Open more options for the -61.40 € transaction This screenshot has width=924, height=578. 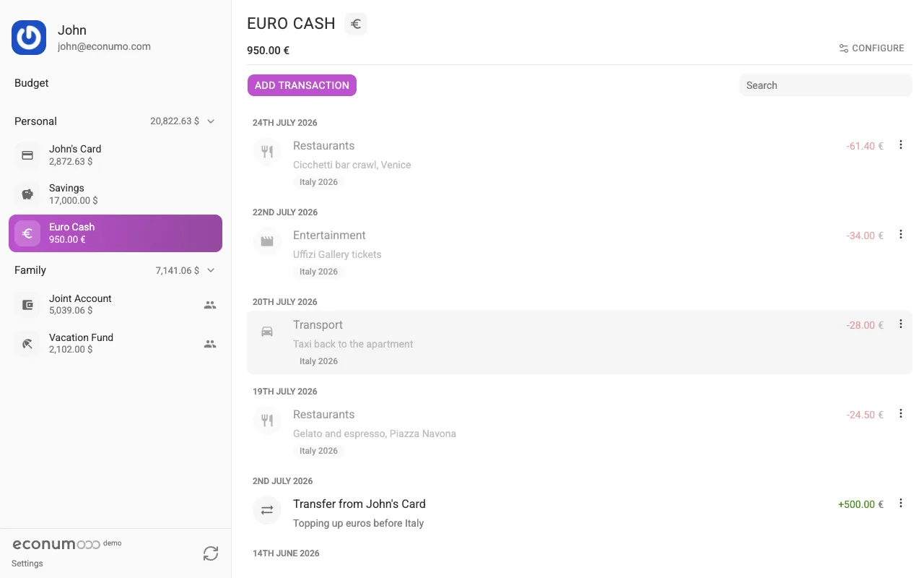pos(900,144)
